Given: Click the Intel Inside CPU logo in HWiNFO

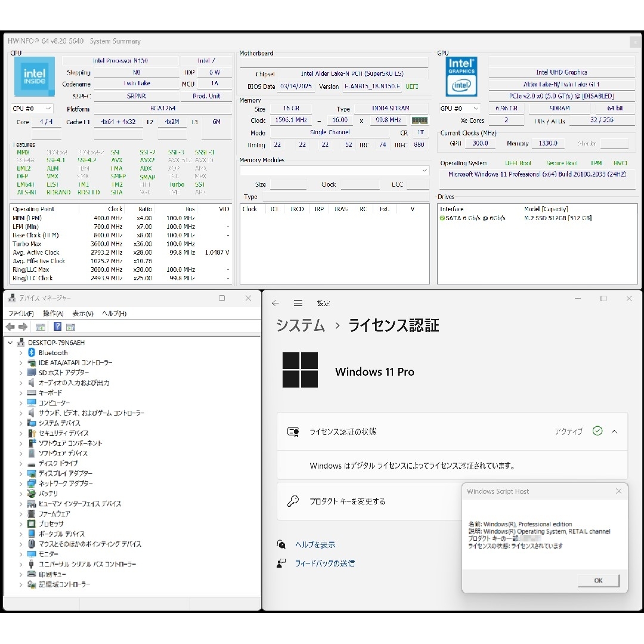Looking at the screenshot, I should (35, 76).
